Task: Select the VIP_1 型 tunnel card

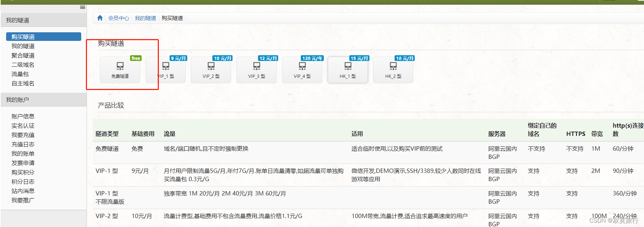Action: point(166,70)
